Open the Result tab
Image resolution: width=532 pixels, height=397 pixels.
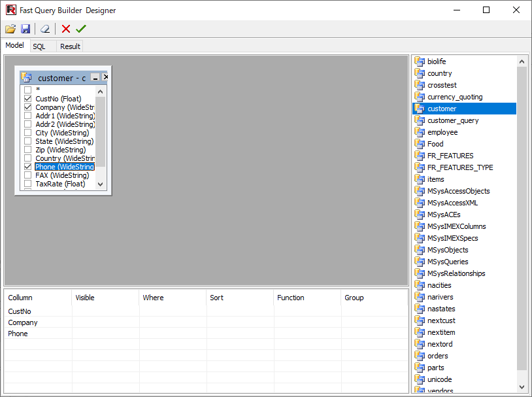tap(70, 46)
